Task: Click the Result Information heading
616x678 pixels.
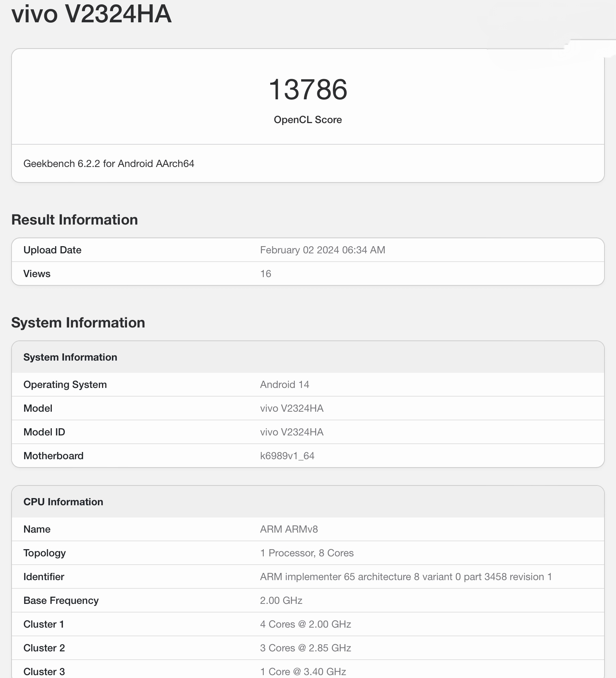Action: tap(74, 220)
